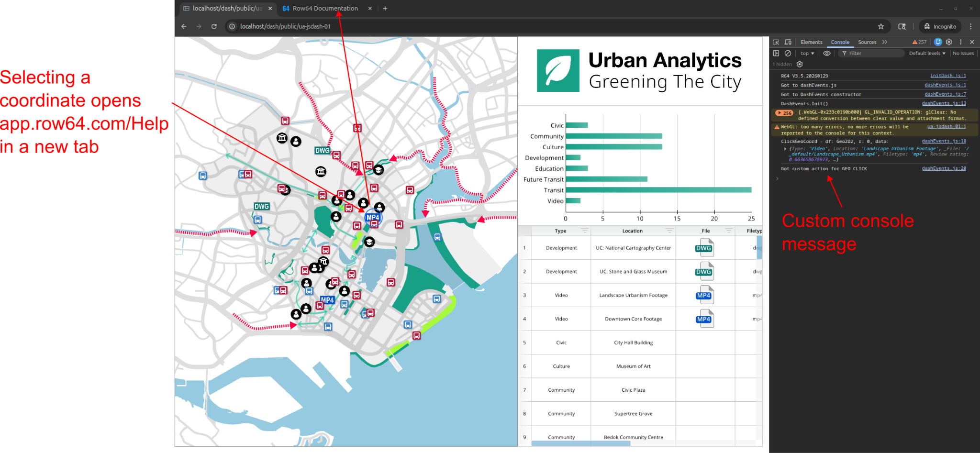Toggle the device toolbar in DevTools
This screenshot has width=980, height=453.
788,42
